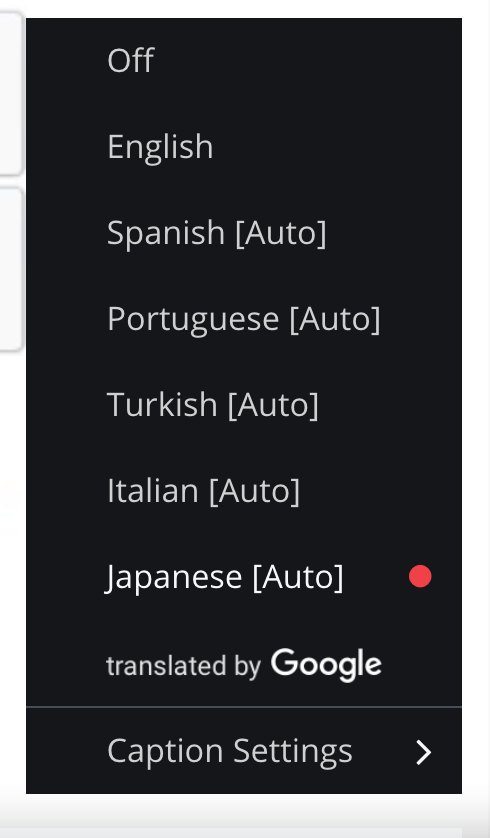The width and height of the screenshot is (490, 838).
Task: Select Turkish [Auto] caption language
Action: [x=244, y=405]
